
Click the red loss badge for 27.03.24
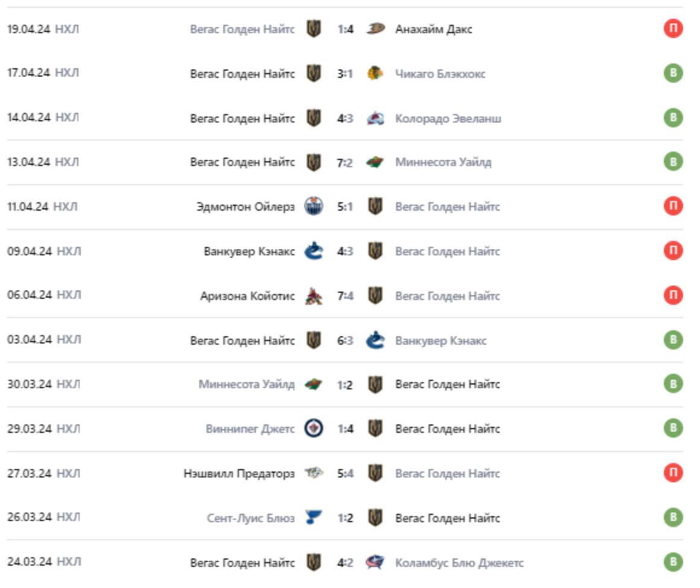[x=673, y=473]
